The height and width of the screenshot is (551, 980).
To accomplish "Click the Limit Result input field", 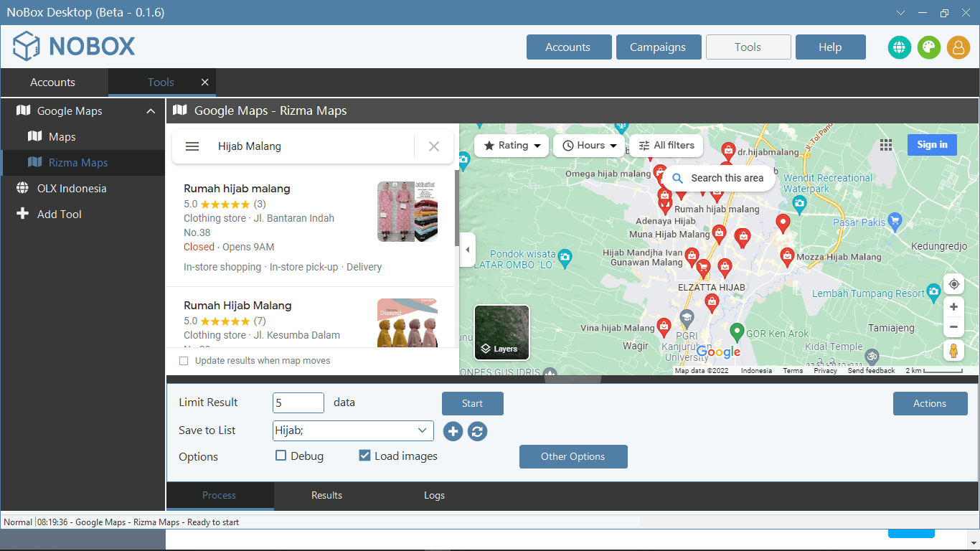I will click(298, 403).
